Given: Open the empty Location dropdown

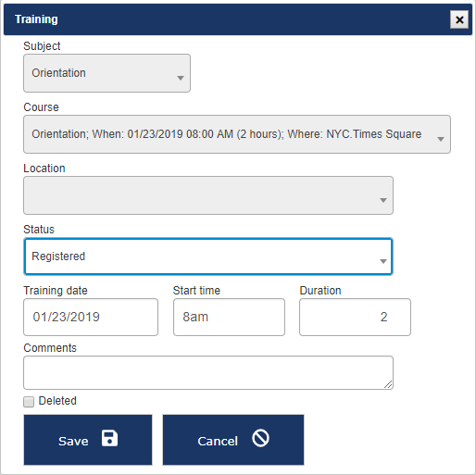Looking at the screenshot, I should pos(208,195).
